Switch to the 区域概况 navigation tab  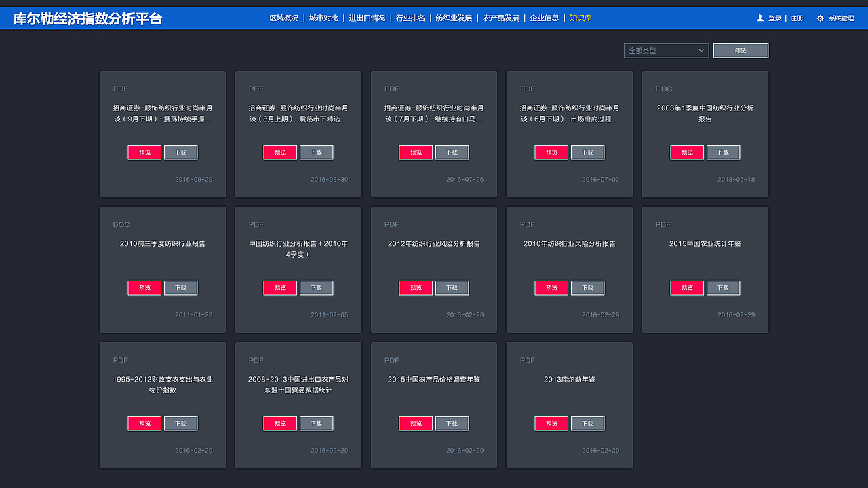tap(283, 18)
